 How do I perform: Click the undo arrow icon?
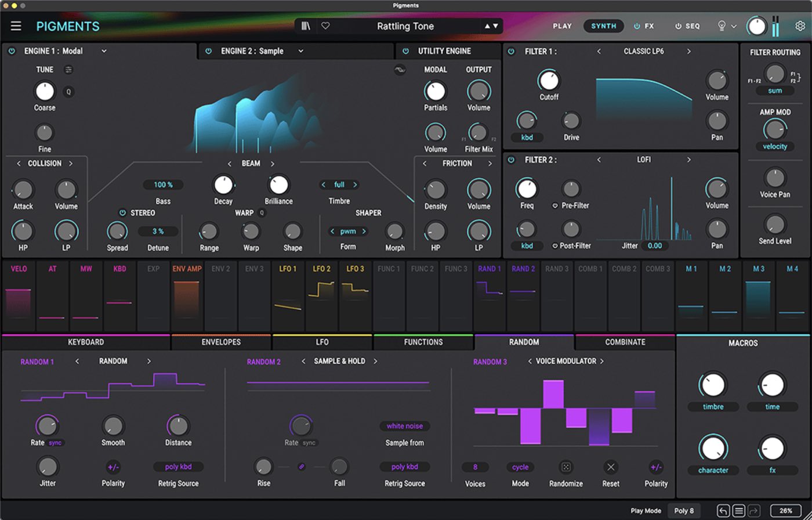click(723, 511)
